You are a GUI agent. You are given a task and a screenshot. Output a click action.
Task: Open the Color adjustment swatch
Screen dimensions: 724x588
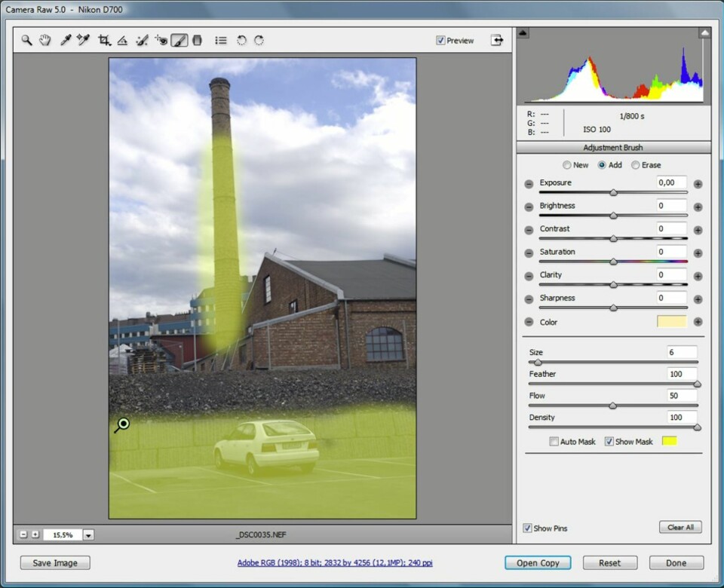coord(672,322)
